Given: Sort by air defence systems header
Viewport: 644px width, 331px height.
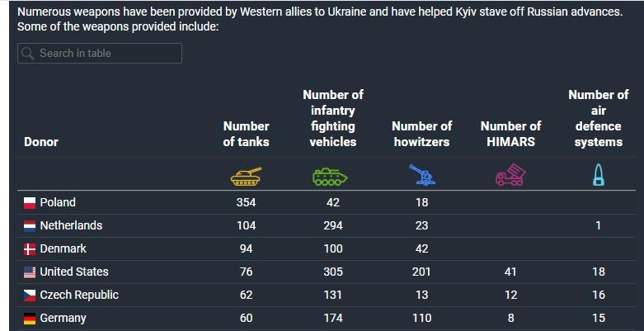Looking at the screenshot, I should coord(598,118).
